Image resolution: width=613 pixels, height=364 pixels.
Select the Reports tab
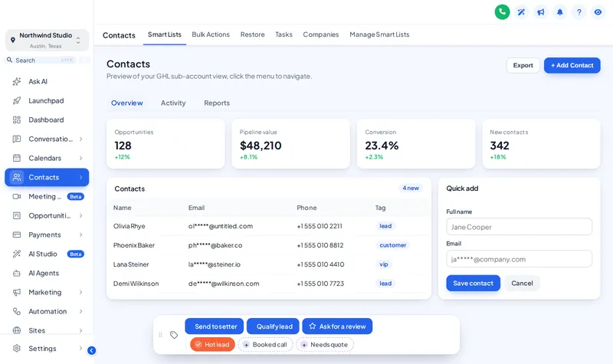point(217,103)
